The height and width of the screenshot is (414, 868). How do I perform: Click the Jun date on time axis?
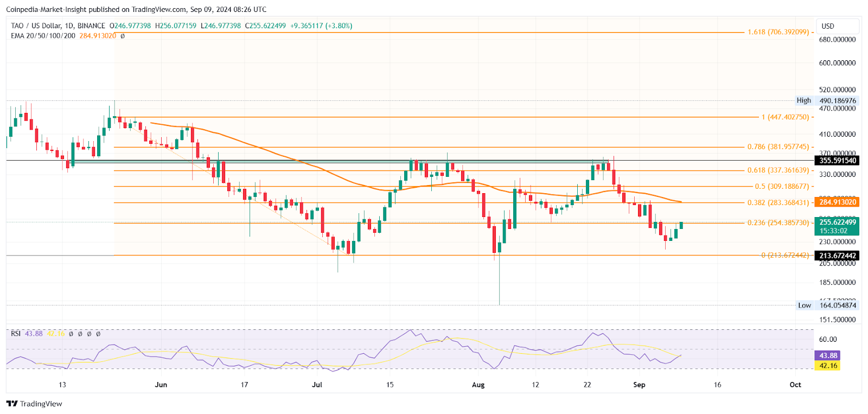161,385
